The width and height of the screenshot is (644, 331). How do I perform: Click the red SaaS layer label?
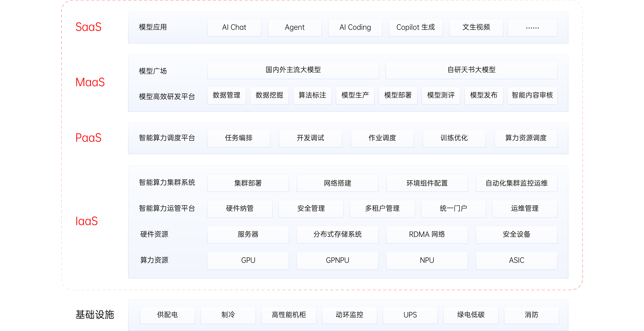(x=88, y=27)
